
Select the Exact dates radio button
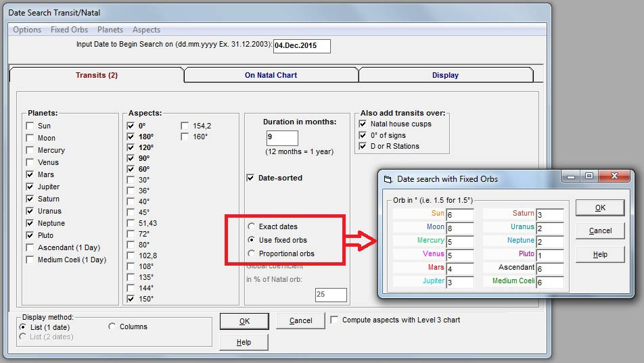(x=252, y=226)
